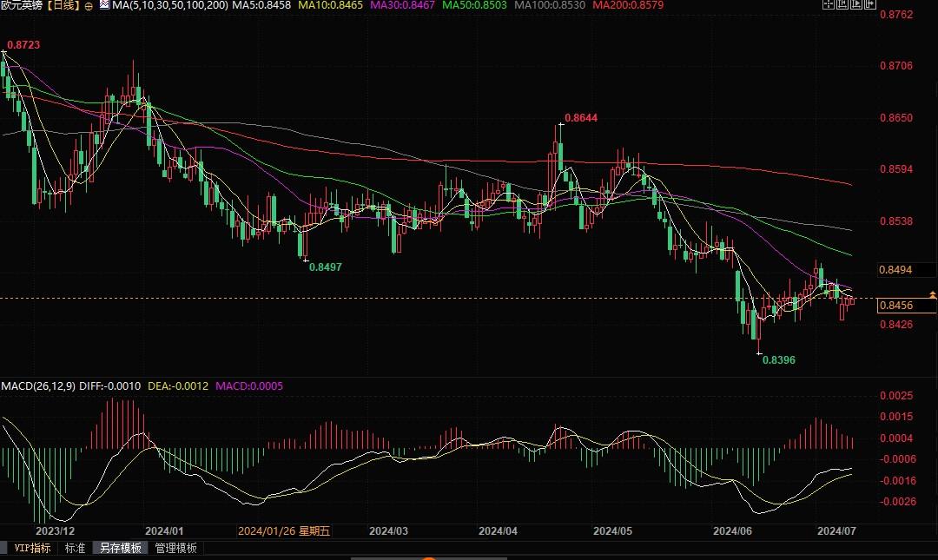Screen dimensions: 938x560
Task: Click the orange price marker arrow on right axis
Action: coord(933,296)
